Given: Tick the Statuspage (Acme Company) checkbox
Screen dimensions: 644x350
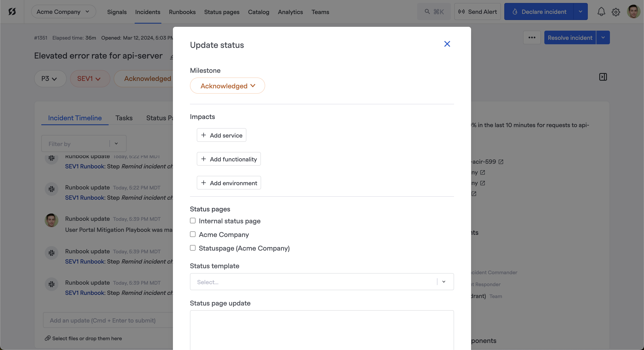Looking at the screenshot, I should [193, 248].
